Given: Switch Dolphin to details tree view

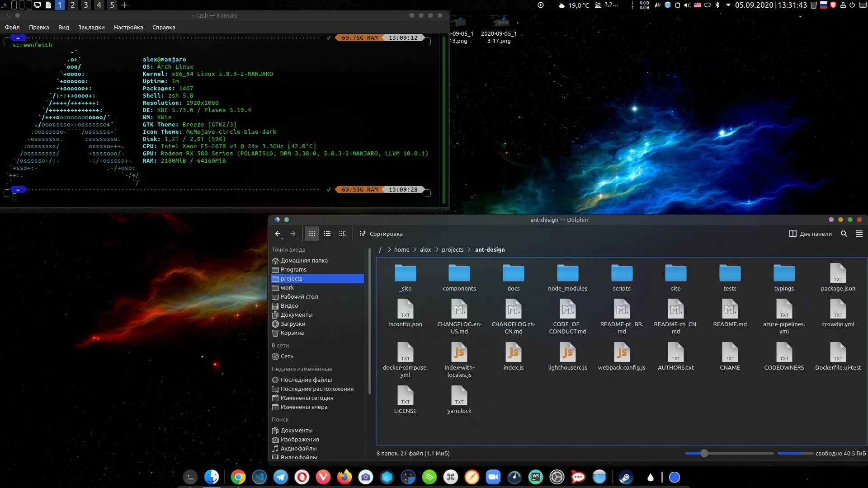Looking at the screenshot, I should pyautogui.click(x=342, y=234).
